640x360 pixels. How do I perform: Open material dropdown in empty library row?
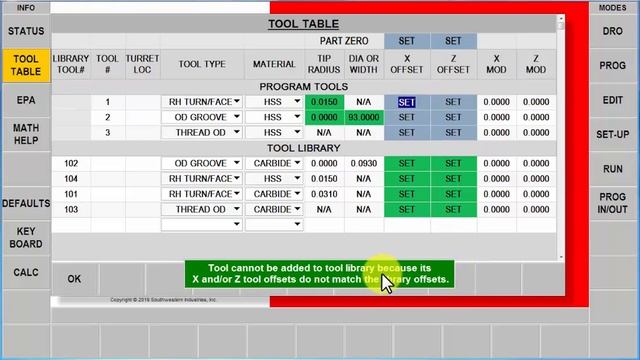pos(298,224)
